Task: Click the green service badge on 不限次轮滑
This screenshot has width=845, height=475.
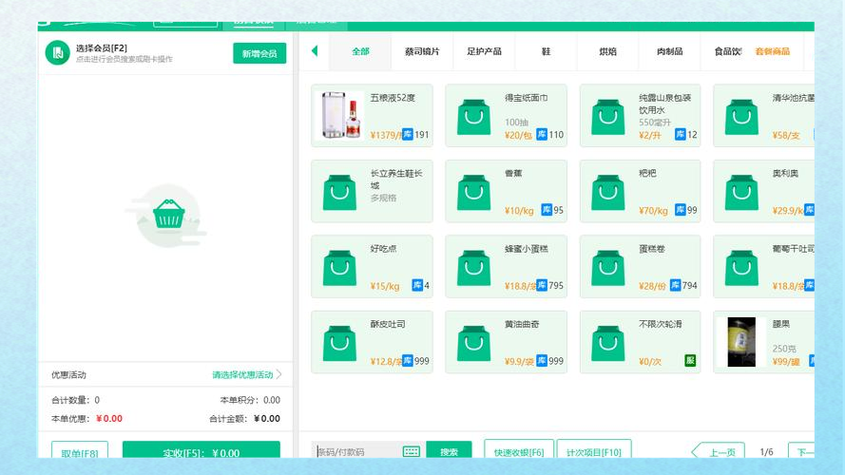Action: point(689,361)
